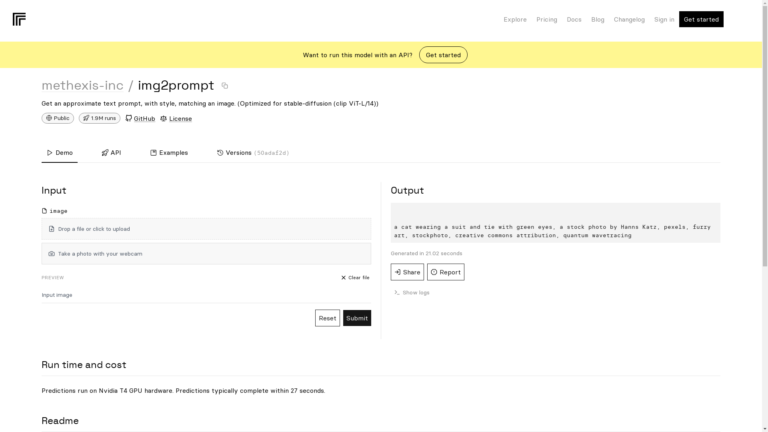Screen dimensions: 768x432
Task: Open the GitHub repository link
Action: (x=140, y=119)
